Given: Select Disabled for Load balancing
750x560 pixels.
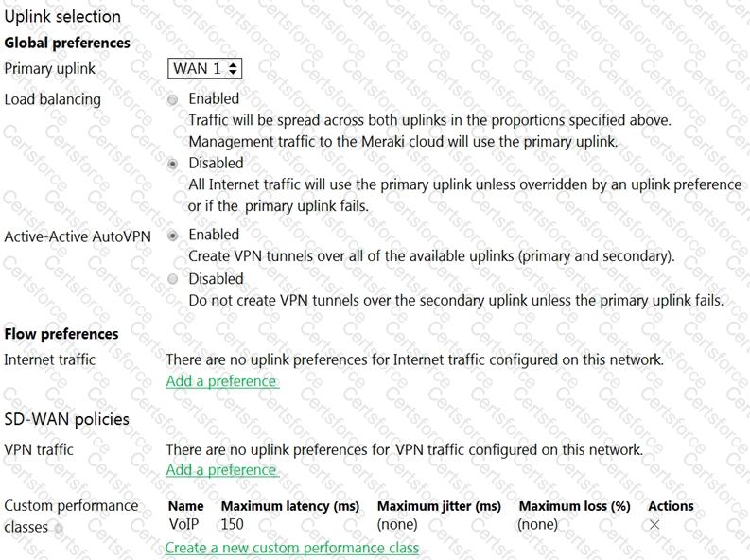Looking at the screenshot, I should pyautogui.click(x=173, y=164).
